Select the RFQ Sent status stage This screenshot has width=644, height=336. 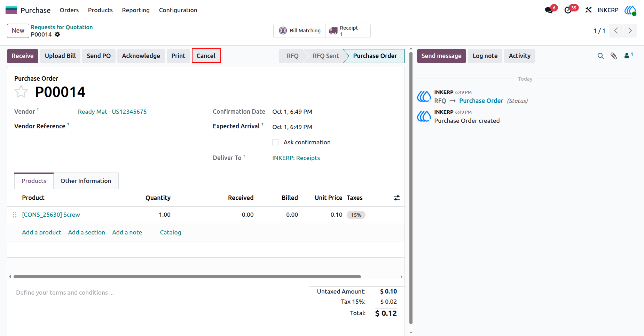(x=325, y=56)
